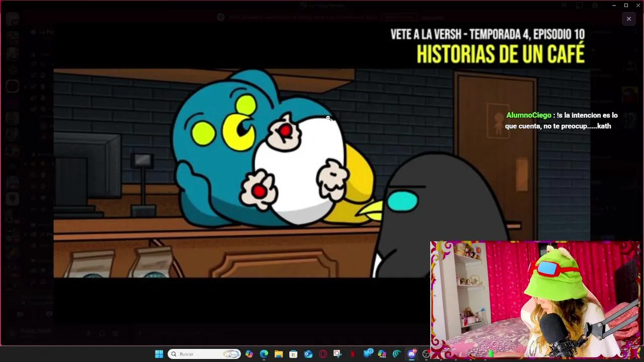Image resolution: width=644 pixels, height=362 pixels.
Task: Click the Buscar search box on taskbar
Action: click(204, 354)
